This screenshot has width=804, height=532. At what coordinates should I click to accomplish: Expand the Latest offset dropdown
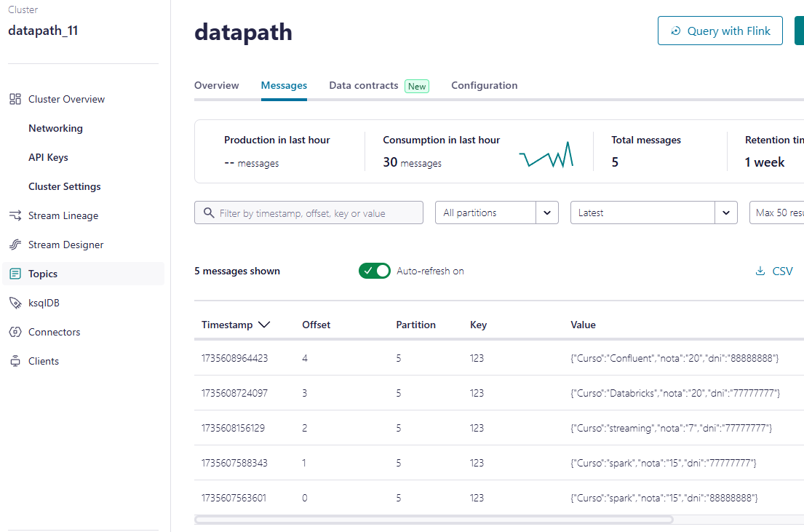pos(654,213)
